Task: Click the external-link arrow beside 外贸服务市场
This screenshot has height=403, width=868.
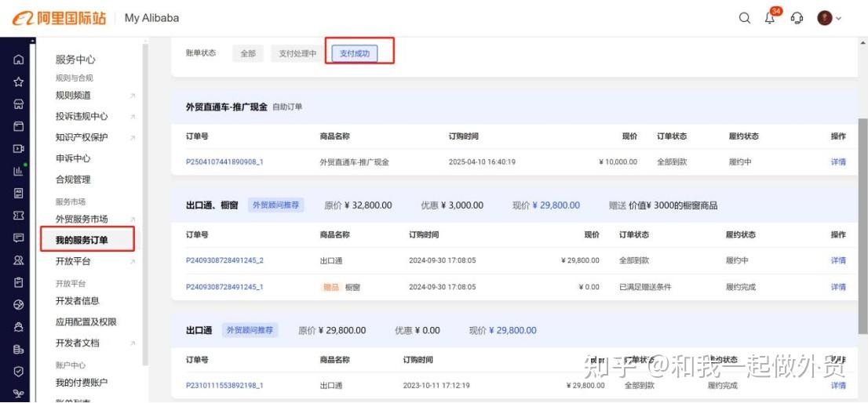Action: click(x=133, y=220)
